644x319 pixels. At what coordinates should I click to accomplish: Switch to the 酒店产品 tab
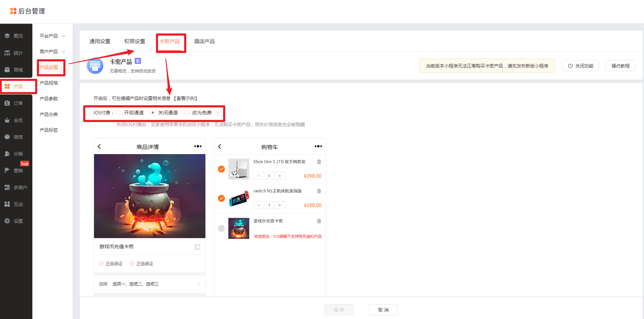coord(204,41)
